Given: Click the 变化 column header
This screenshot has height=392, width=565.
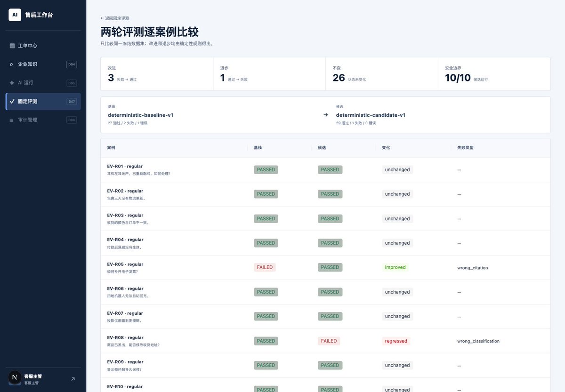Looking at the screenshot, I should tap(386, 148).
